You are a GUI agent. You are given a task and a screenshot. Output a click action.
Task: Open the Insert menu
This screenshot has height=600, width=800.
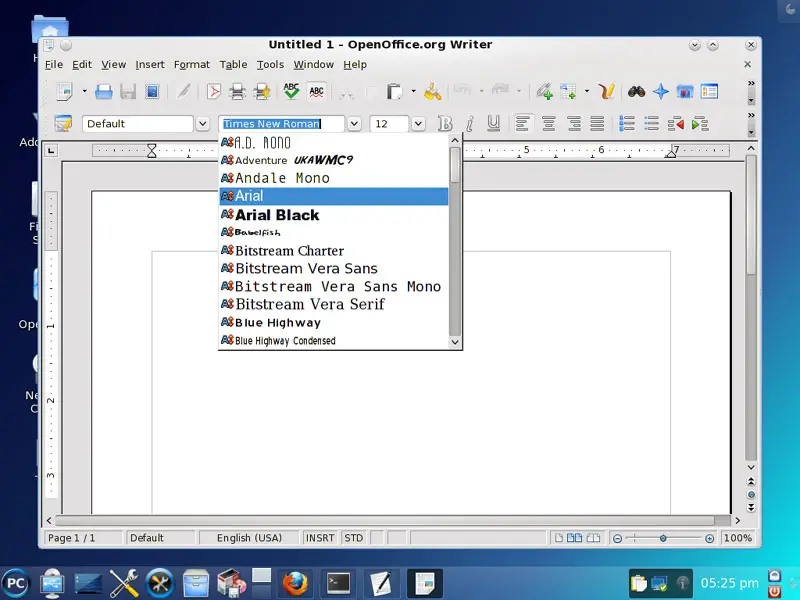click(x=149, y=65)
